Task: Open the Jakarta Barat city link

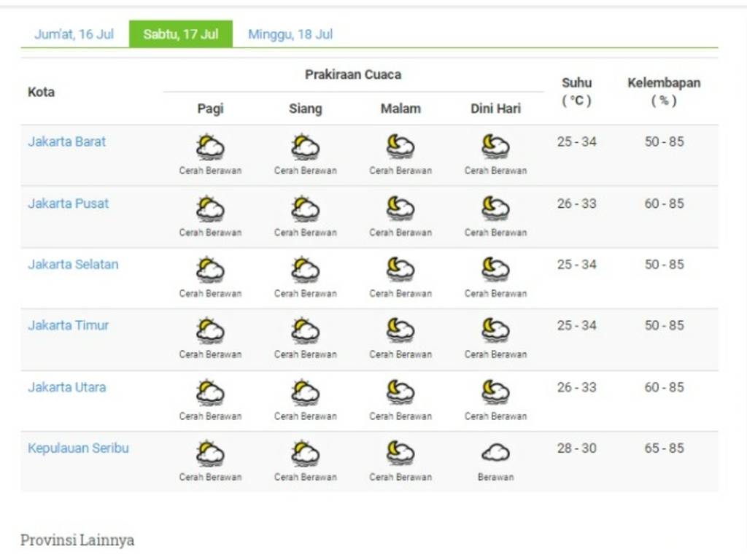Action: click(x=66, y=141)
